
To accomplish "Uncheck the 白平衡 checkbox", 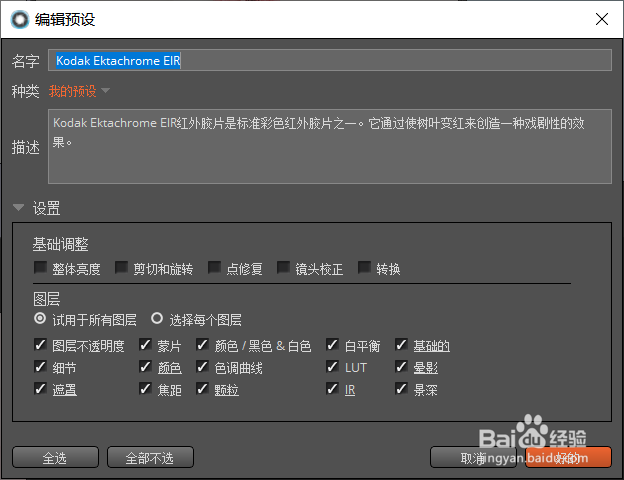I will [x=332, y=345].
